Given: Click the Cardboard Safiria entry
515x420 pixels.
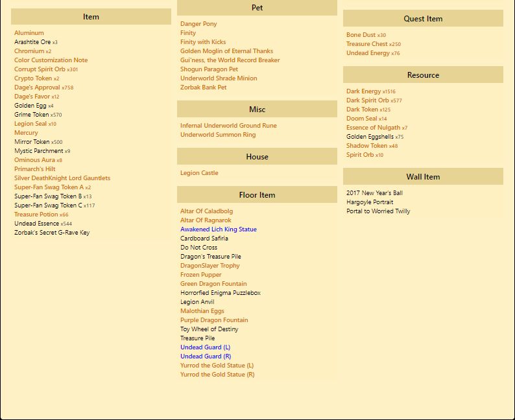Looking at the screenshot, I should pos(204,239).
